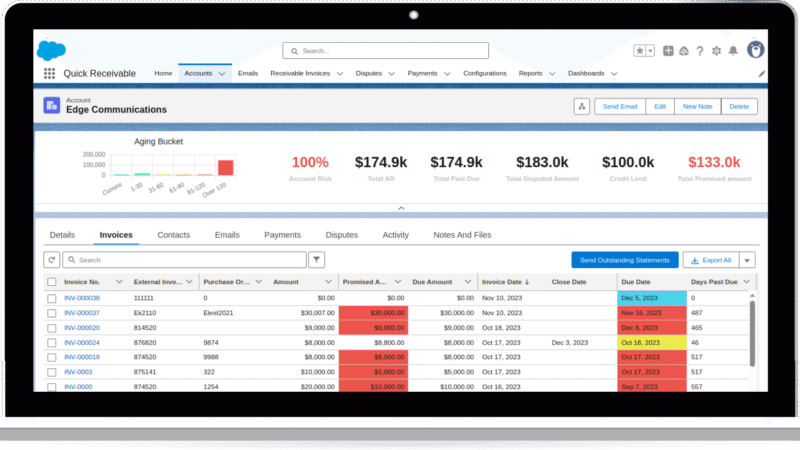Screen dimensions: 800x450
Task: Switch to the Contacts tab
Action: [x=173, y=235]
